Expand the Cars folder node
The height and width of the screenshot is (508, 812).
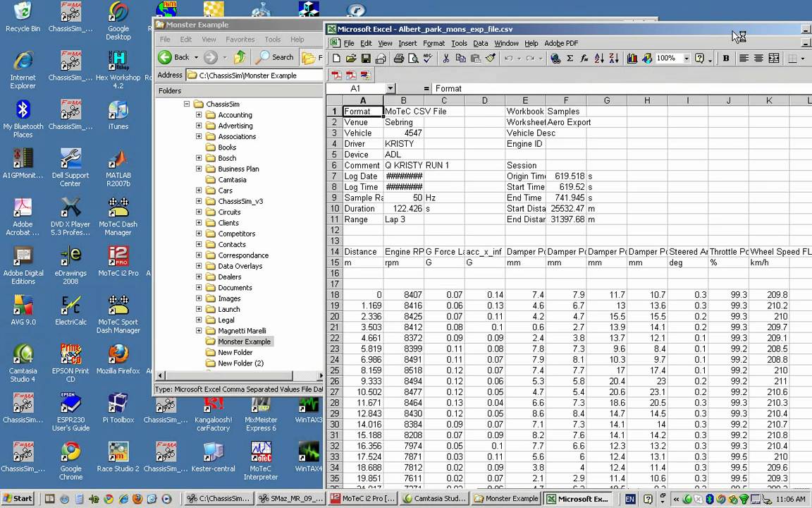(x=199, y=190)
